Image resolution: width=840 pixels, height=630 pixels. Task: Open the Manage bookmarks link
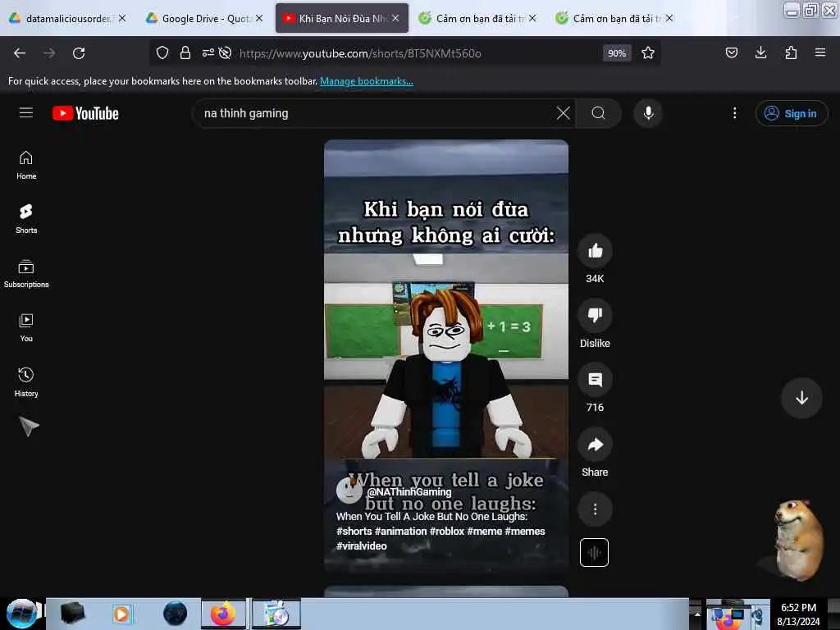coord(367,81)
